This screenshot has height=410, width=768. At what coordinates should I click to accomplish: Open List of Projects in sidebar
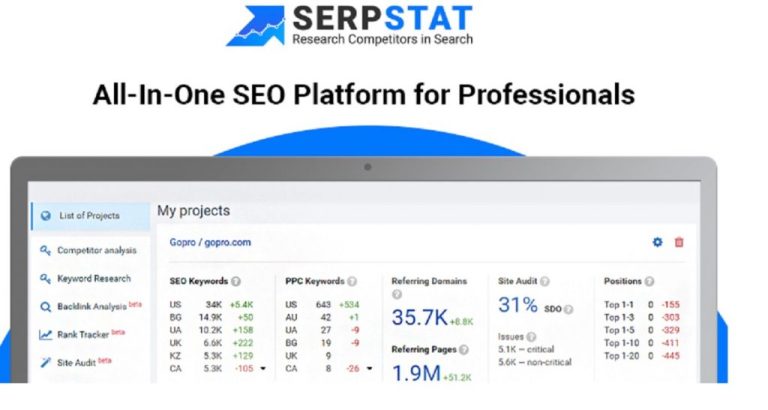pos(91,216)
